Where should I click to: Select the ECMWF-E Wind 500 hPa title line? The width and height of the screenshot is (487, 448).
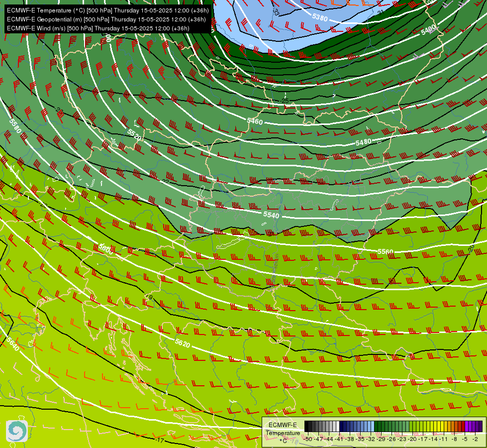tap(98, 28)
